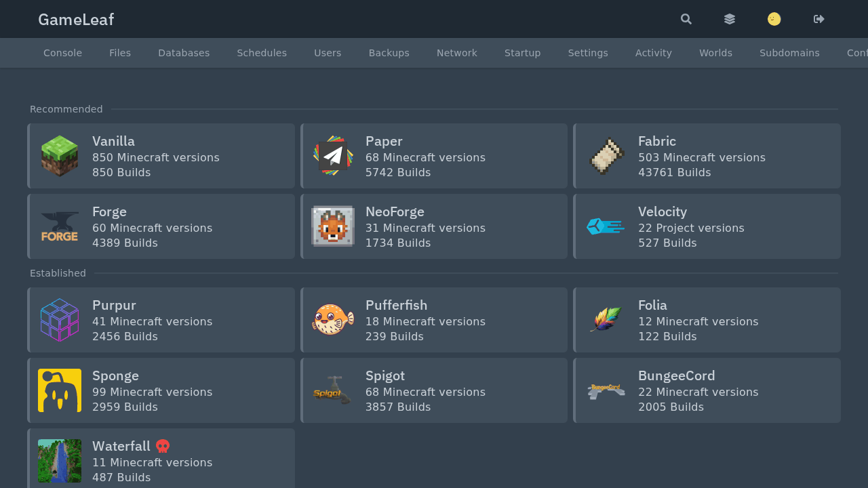Choose the Forge title
The height and width of the screenshot is (488, 868).
(x=109, y=211)
